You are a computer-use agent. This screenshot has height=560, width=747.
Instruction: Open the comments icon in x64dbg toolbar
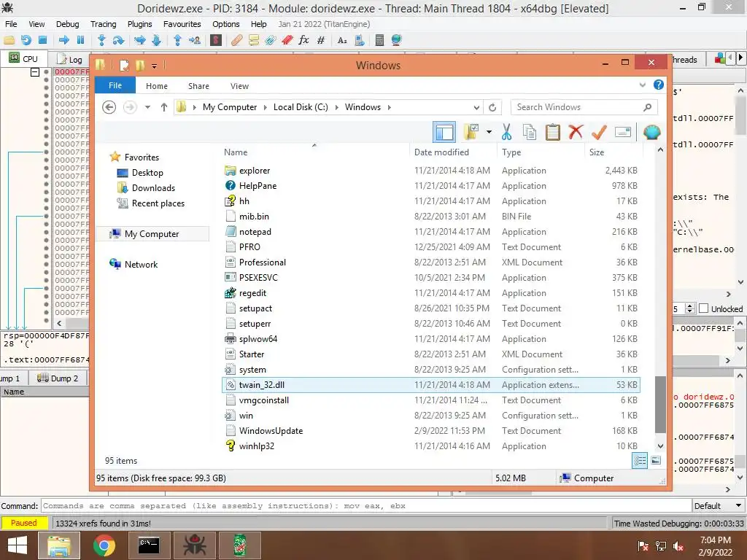point(253,41)
